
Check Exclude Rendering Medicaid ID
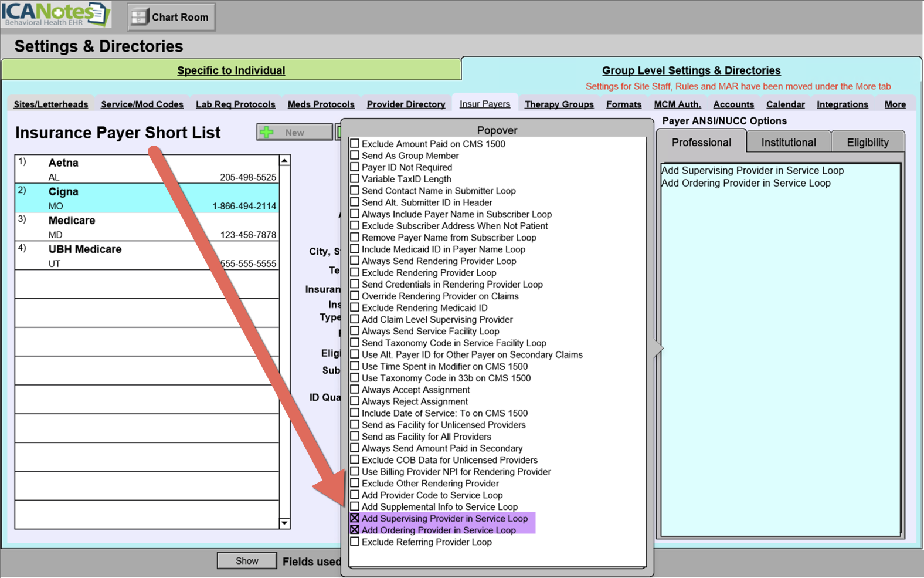[x=355, y=307]
